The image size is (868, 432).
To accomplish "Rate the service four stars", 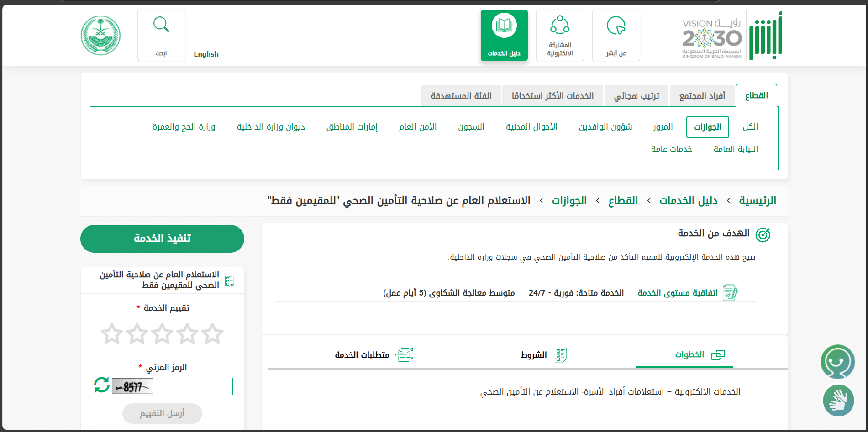I will pos(137,333).
